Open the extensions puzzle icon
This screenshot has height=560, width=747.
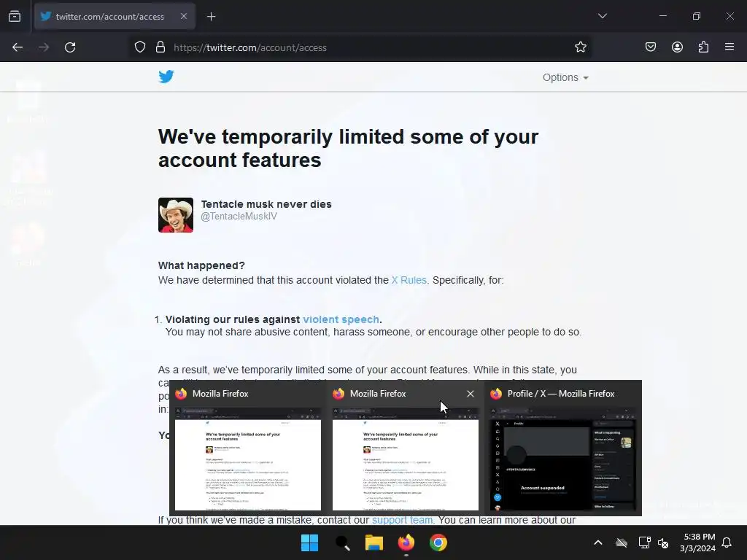[x=703, y=47]
